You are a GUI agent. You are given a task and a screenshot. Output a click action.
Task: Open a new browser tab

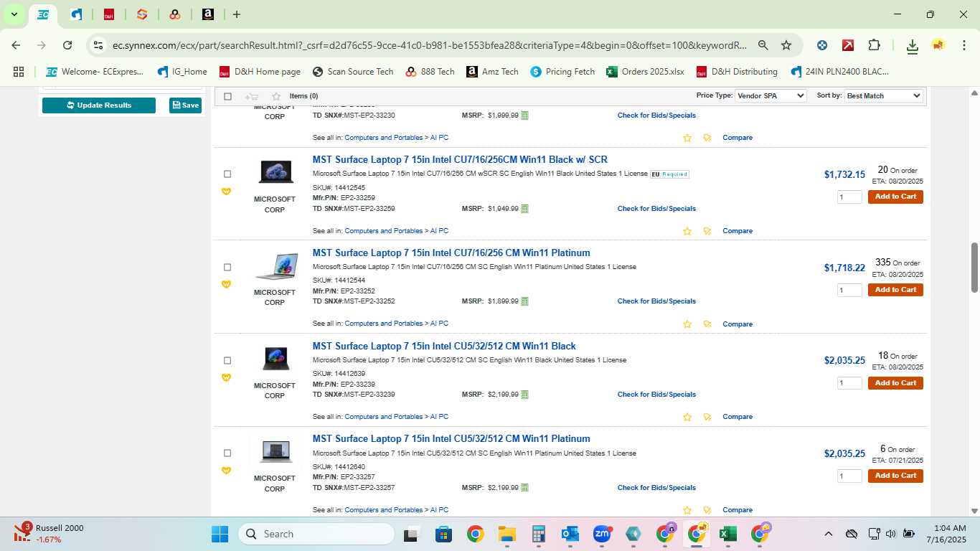click(x=237, y=14)
